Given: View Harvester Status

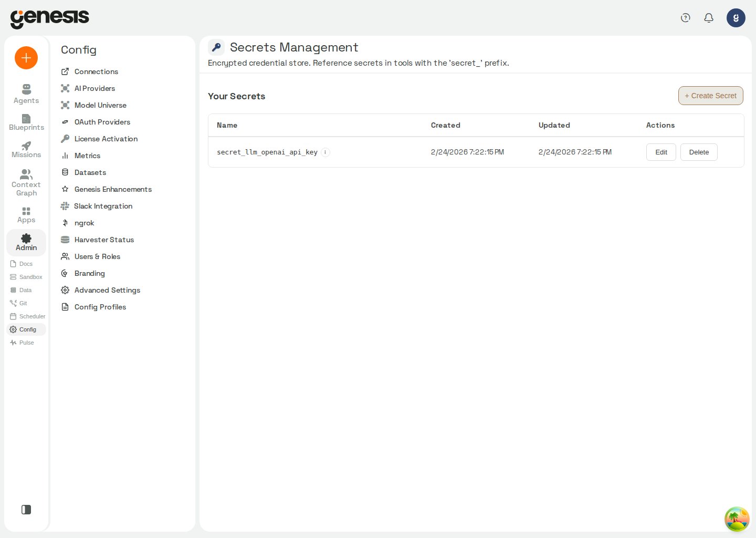Looking at the screenshot, I should (98, 240).
